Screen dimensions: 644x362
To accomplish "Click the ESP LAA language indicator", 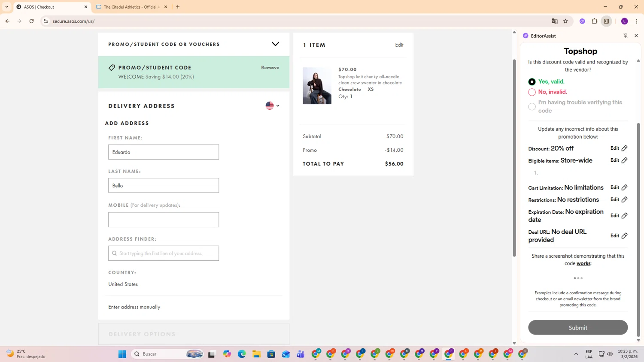I will (589, 354).
